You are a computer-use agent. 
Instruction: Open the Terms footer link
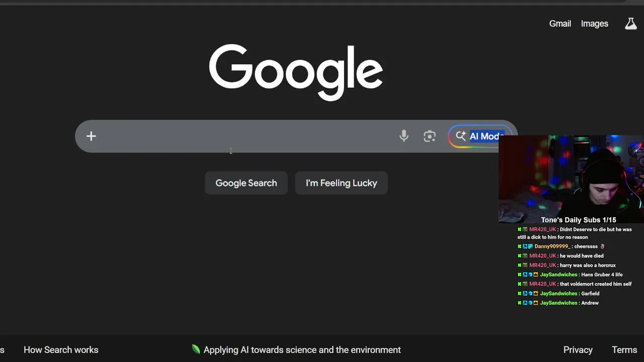pos(624,350)
